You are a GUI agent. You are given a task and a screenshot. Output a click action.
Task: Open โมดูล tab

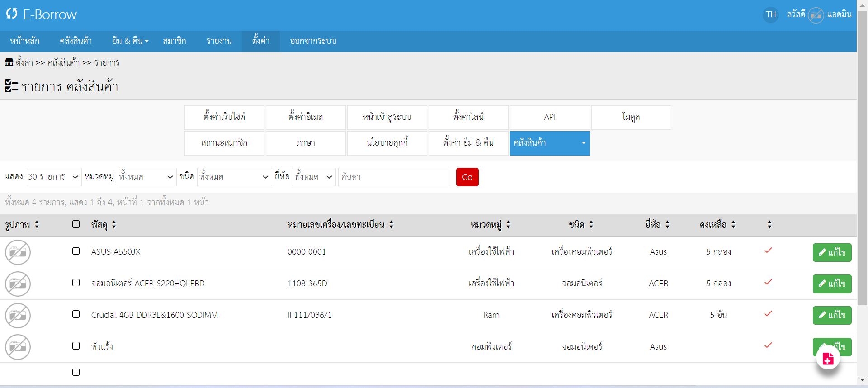[x=631, y=118]
